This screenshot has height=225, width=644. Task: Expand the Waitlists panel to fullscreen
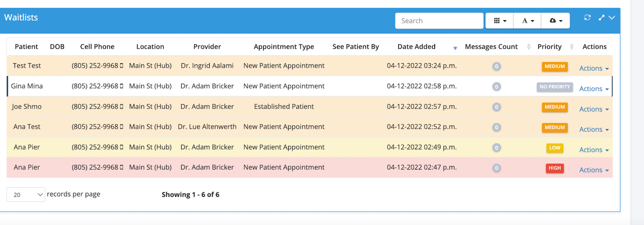tap(601, 17)
